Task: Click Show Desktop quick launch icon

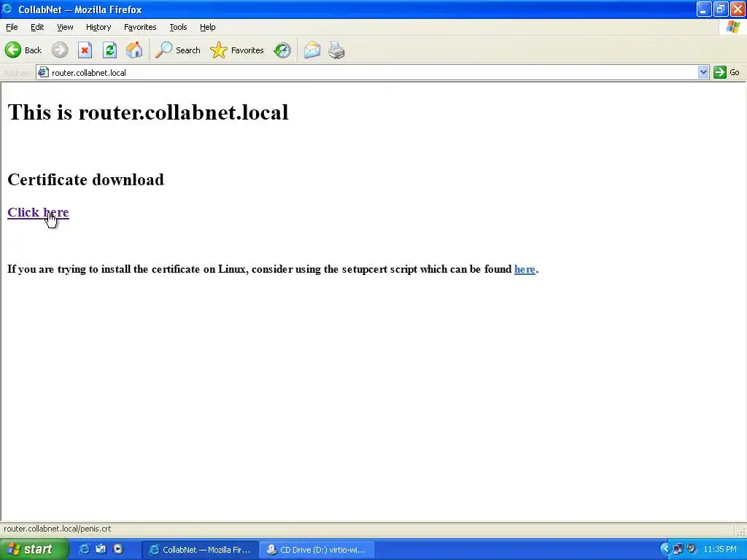Action: pos(101,549)
